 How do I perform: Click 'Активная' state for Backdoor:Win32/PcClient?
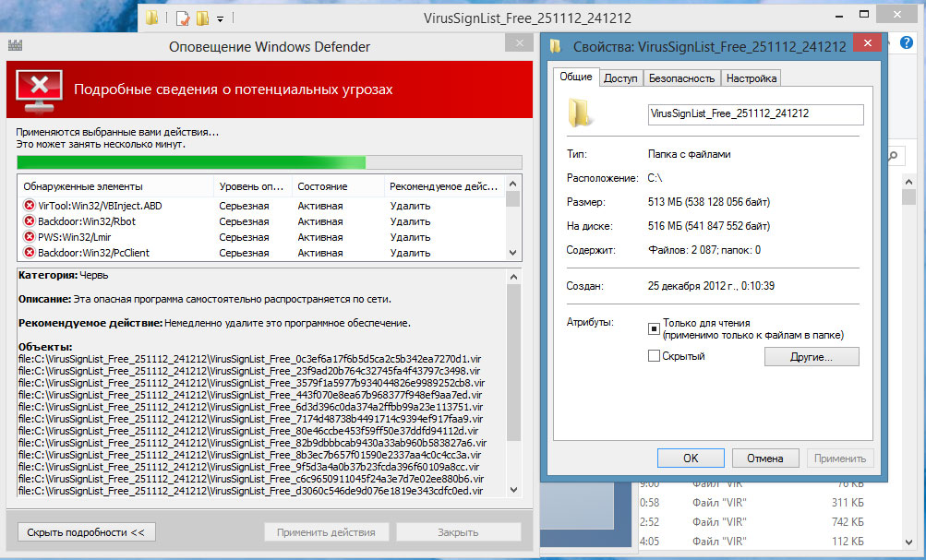(x=320, y=253)
